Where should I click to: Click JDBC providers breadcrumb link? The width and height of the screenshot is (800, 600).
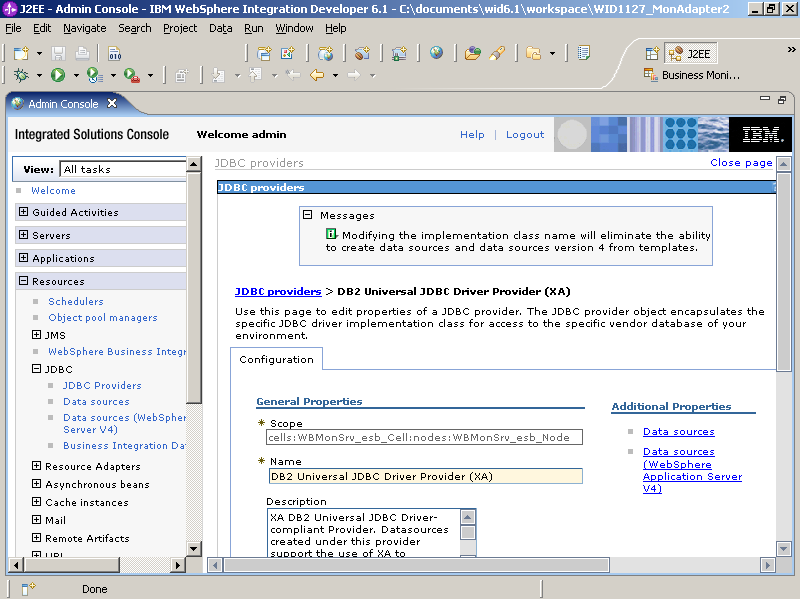coord(278,292)
